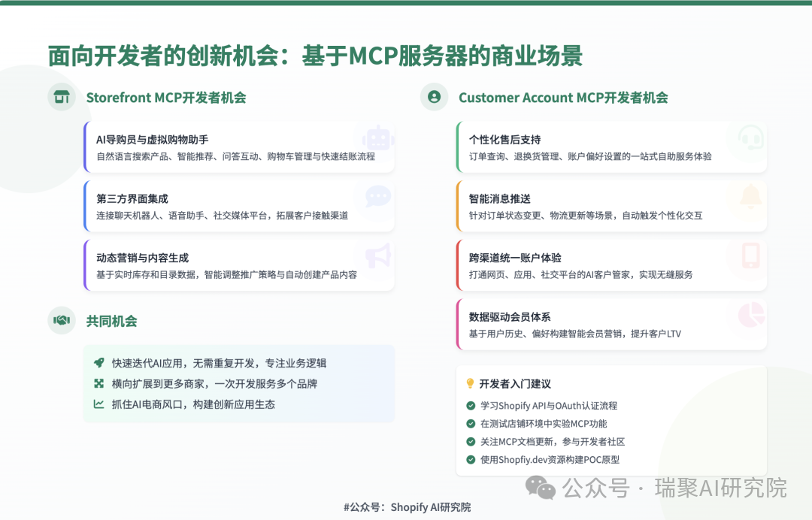
Task: Click the chat bubble icon in 第三方界面集成 card
Action: click(x=378, y=197)
